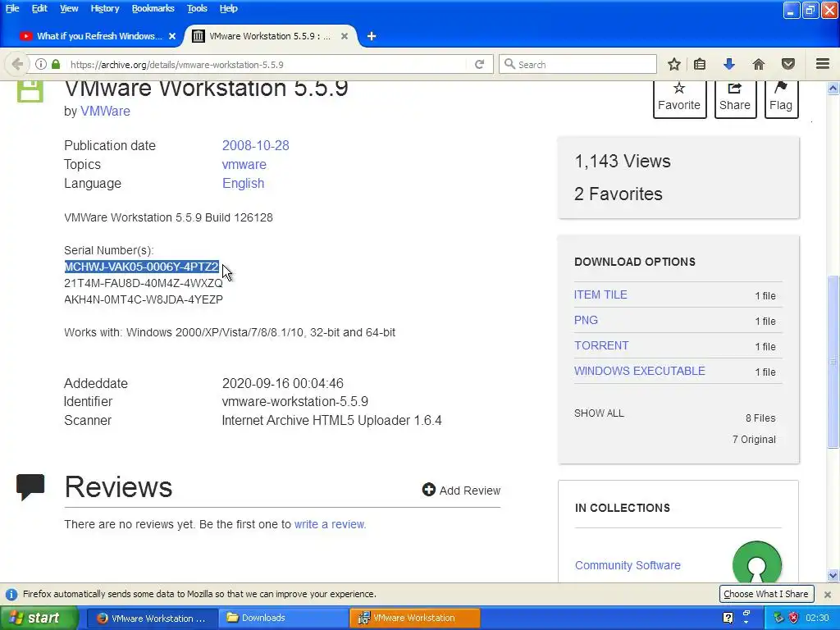Open Downloads folder taskbar button
Screen dimensions: 840x630
(283, 618)
